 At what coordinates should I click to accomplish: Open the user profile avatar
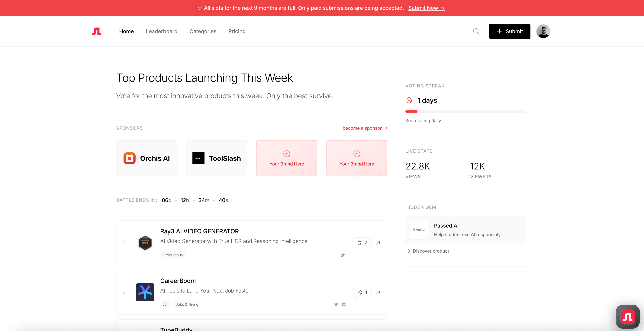(x=543, y=31)
